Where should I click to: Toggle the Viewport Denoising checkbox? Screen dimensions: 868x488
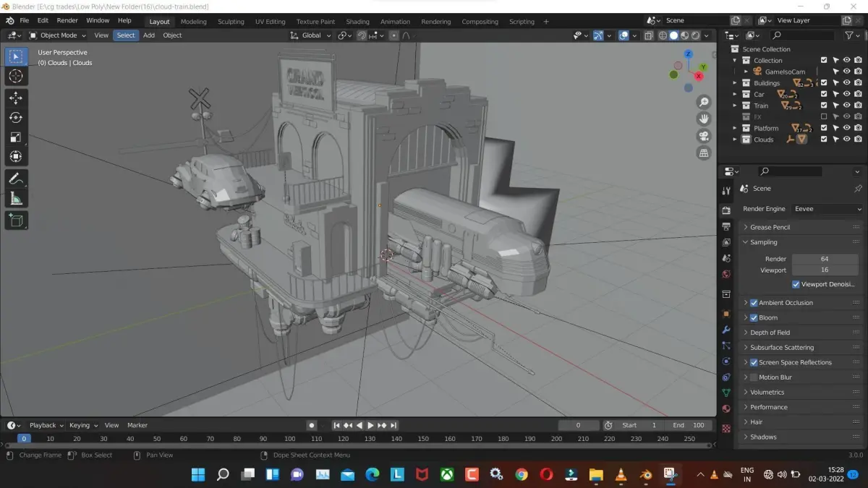[x=796, y=284]
